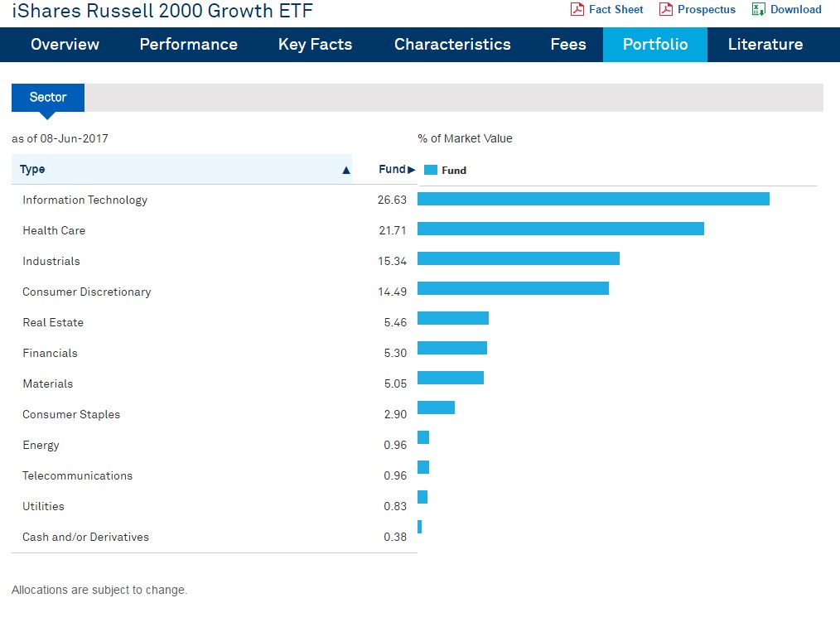Viewport: 840px width, 627px height.
Task: Click the Fact Sheet PDF icon
Action: (x=577, y=9)
